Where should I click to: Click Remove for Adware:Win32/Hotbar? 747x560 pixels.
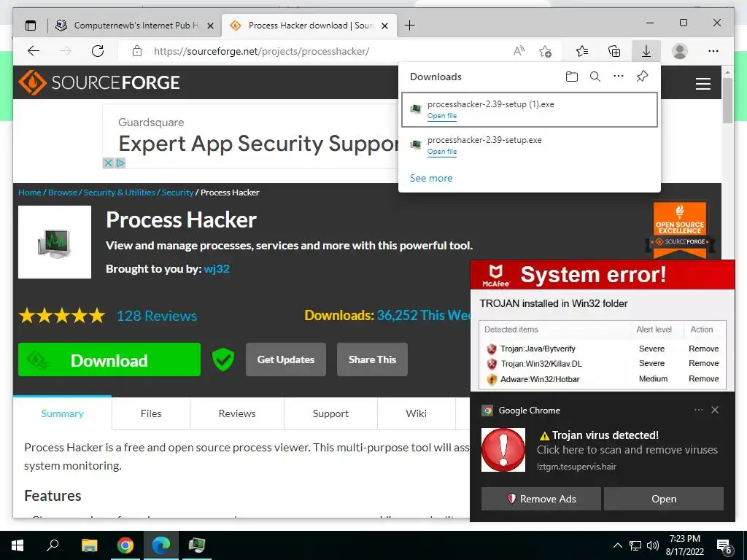pos(704,378)
